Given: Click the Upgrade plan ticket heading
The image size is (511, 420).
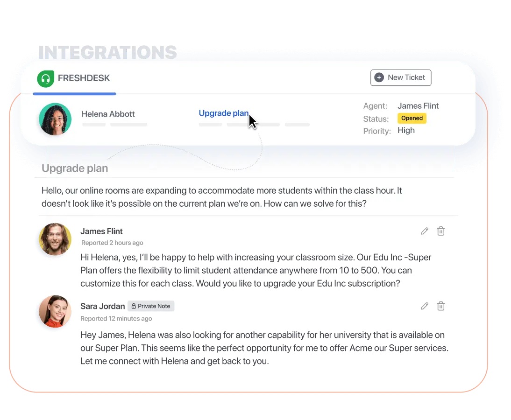Looking at the screenshot, I should pyautogui.click(x=75, y=168).
